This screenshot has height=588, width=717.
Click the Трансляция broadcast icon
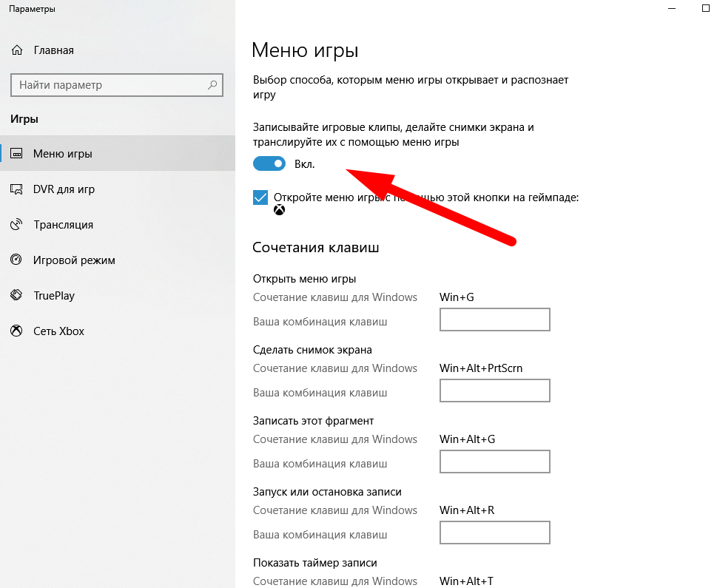pos(16,225)
